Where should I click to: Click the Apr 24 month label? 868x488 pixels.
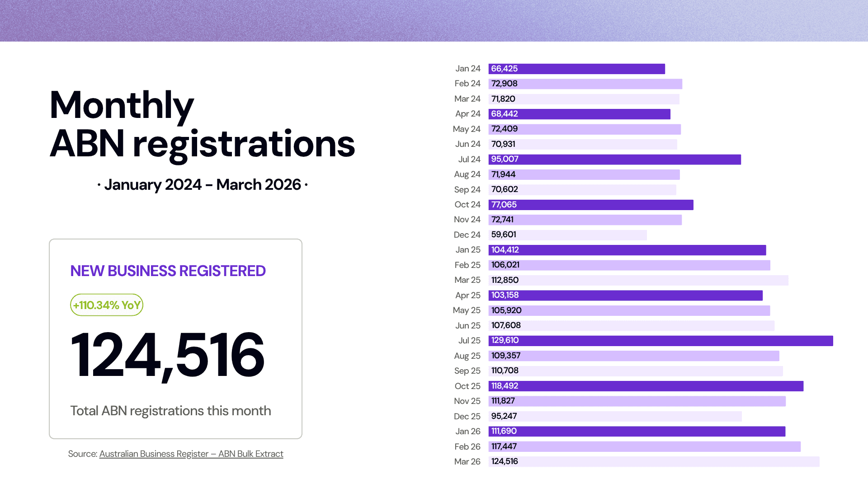[x=467, y=114]
